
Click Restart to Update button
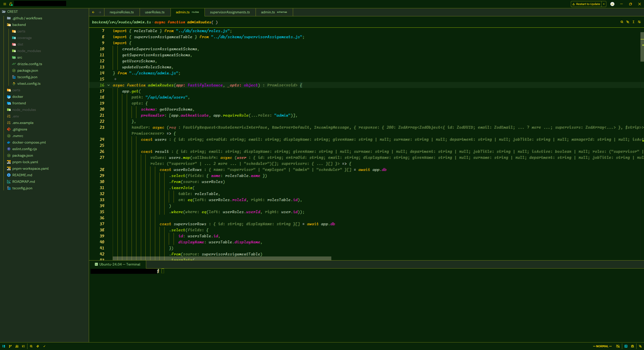click(x=586, y=4)
